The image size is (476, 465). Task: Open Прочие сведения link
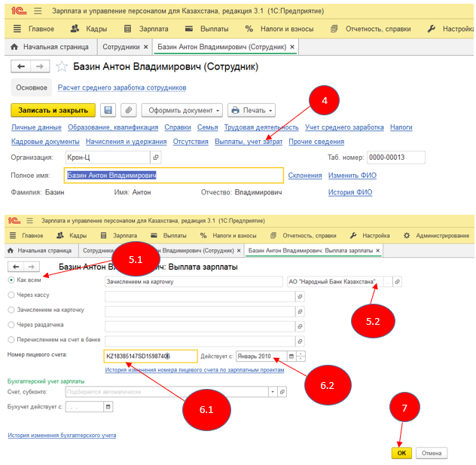(x=316, y=142)
